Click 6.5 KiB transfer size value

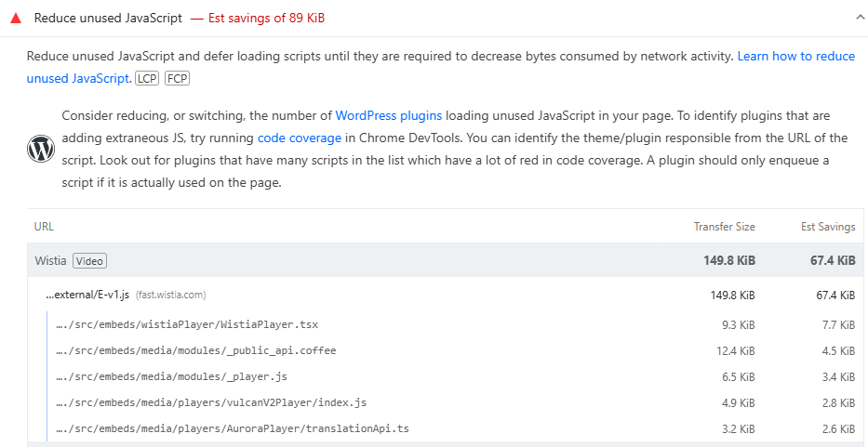pos(739,376)
